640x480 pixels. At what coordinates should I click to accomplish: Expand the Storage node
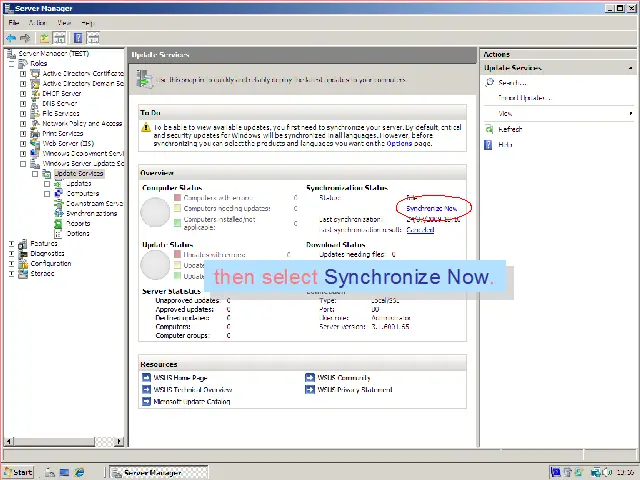tap(11, 273)
